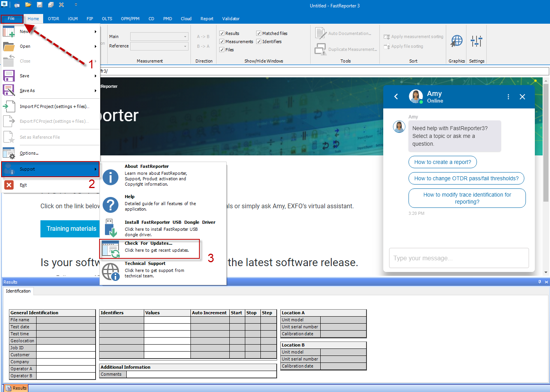Click the Technical Support globe icon
This screenshot has height=392, width=550.
coord(111,271)
